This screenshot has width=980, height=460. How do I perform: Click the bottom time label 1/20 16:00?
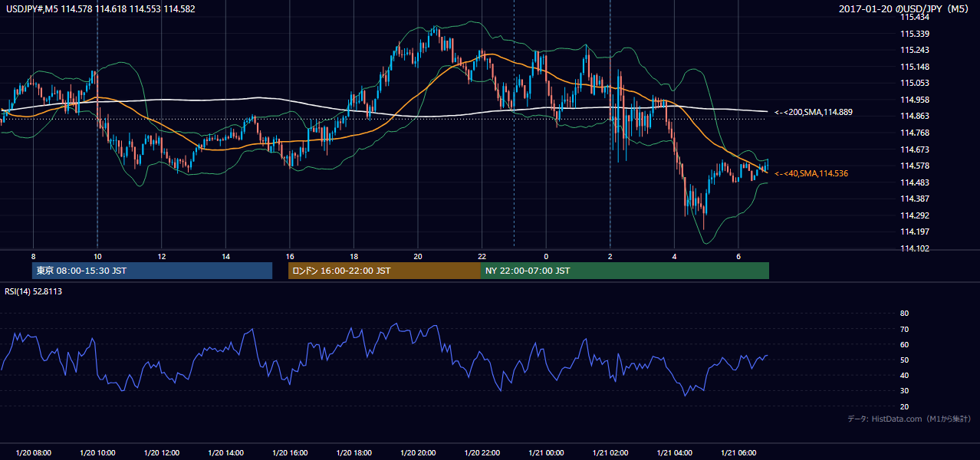pos(289,453)
